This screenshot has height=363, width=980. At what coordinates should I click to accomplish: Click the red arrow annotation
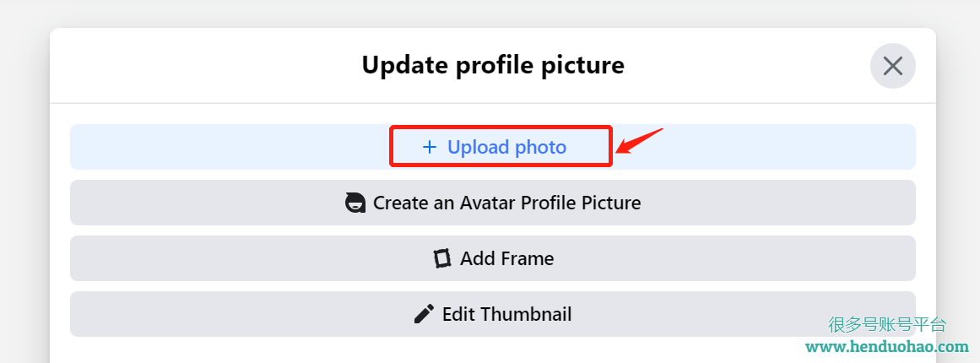[x=639, y=141]
